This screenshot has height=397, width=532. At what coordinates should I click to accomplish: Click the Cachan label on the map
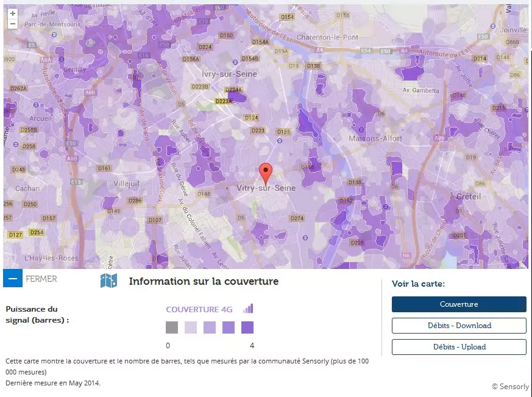(27, 188)
